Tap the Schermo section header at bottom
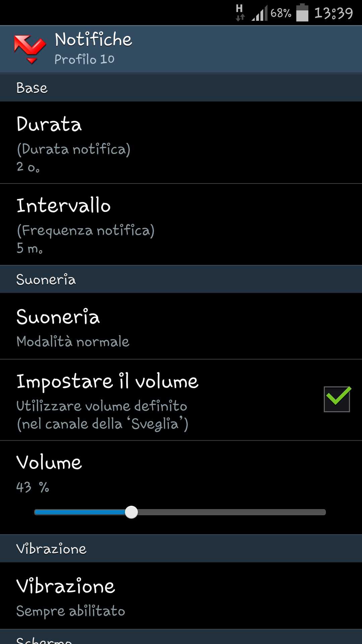Viewport: 362px width, 644px height. [x=181, y=637]
